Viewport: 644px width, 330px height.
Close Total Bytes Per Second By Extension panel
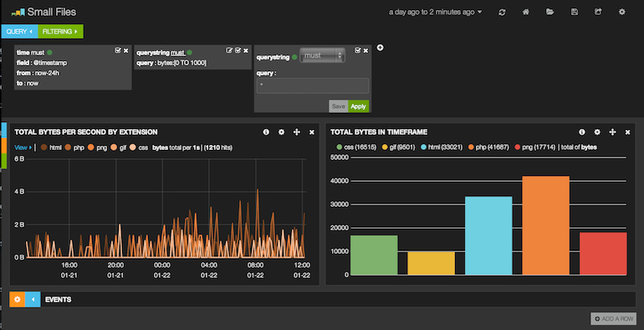point(312,132)
